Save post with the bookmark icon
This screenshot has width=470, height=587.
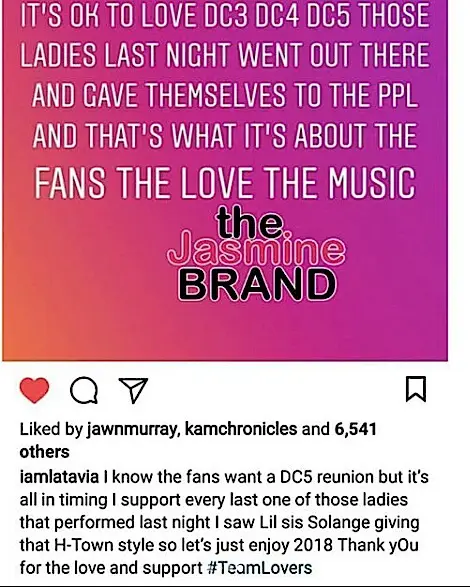click(416, 389)
